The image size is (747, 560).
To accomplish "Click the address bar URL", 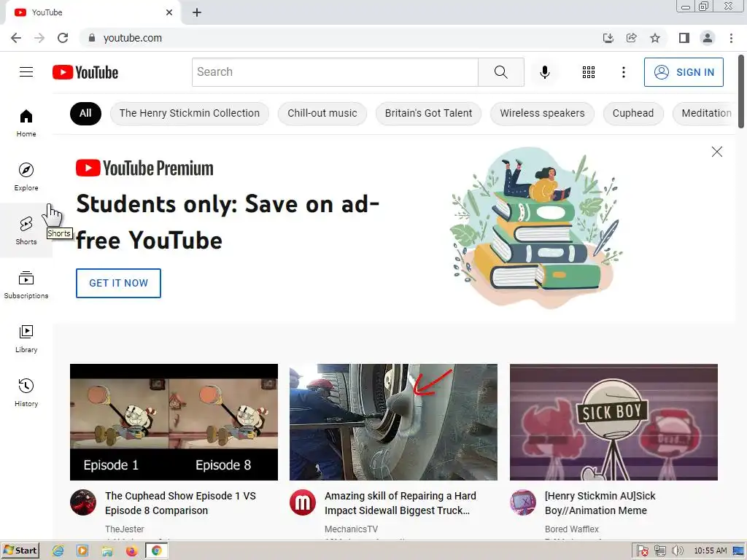I will click(x=133, y=38).
